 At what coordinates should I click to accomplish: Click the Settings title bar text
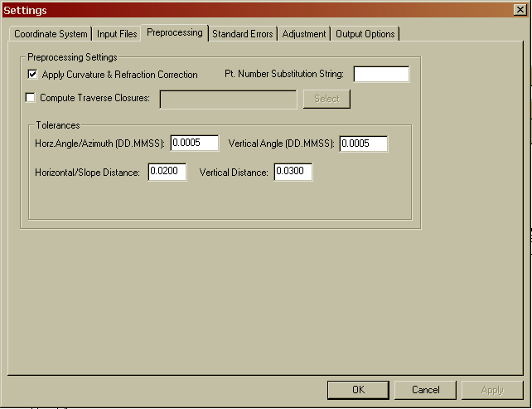(25, 10)
